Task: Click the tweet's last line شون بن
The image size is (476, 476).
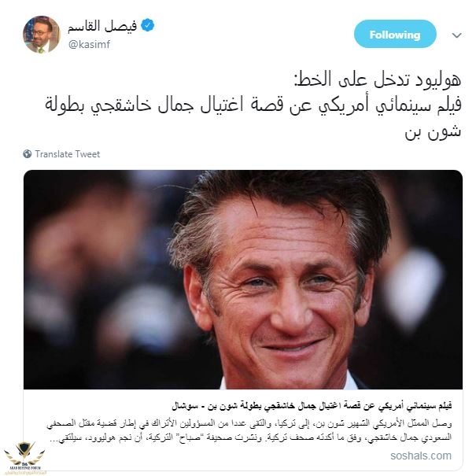Action: 434,131
